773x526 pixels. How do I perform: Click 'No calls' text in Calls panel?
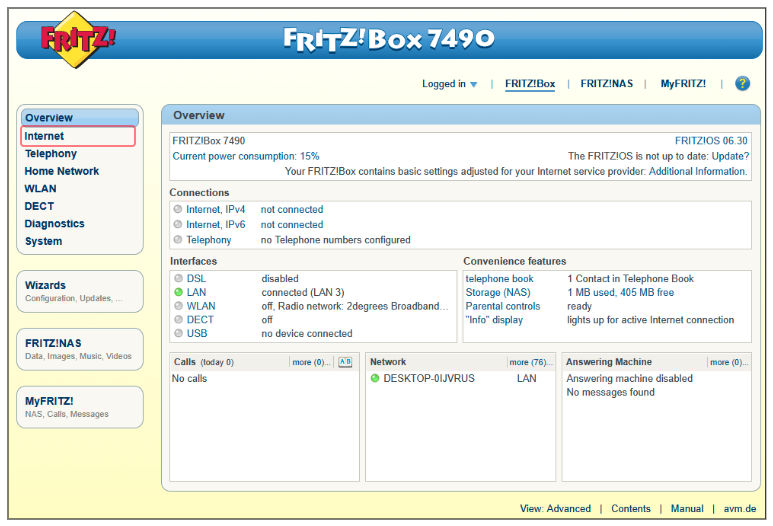tap(189, 379)
